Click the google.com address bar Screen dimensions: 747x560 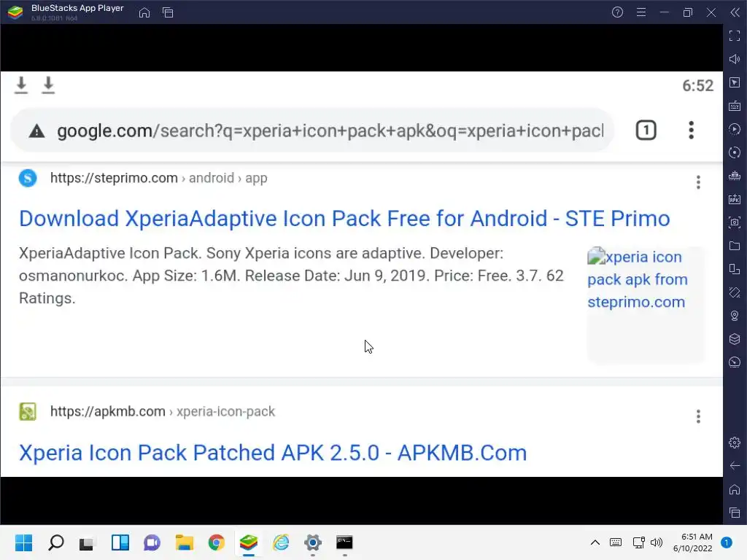pyautogui.click(x=312, y=131)
